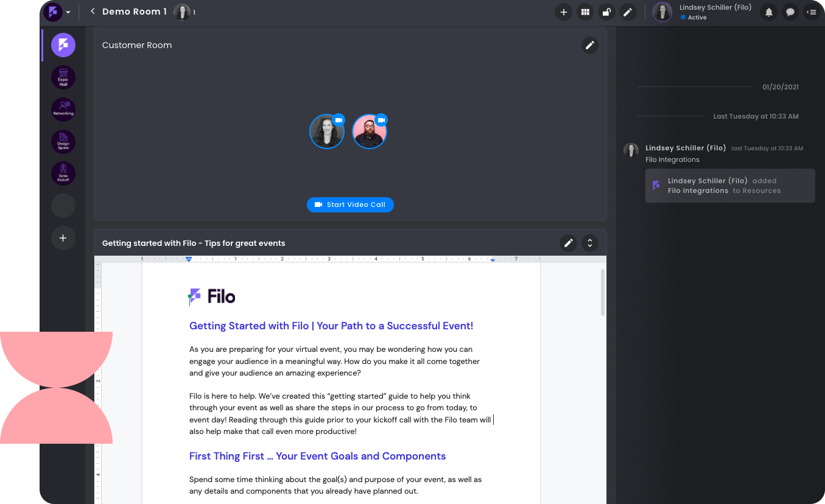Open notifications with the bell icon

click(x=769, y=12)
